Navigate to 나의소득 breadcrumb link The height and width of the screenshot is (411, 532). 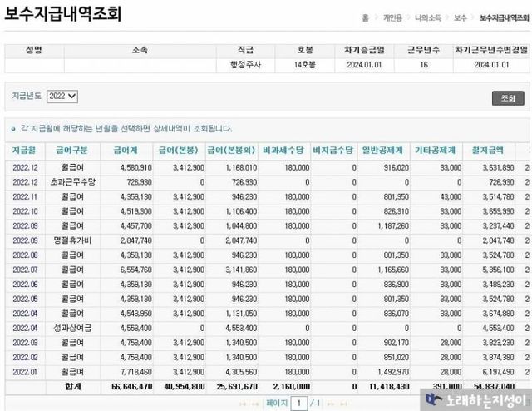431,17
